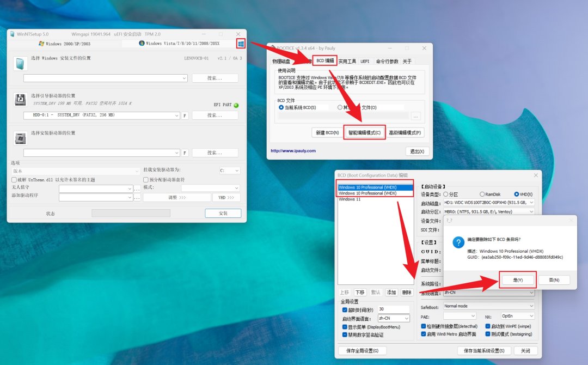
Task: Click the Windows installation source icon
Action: click(20, 64)
